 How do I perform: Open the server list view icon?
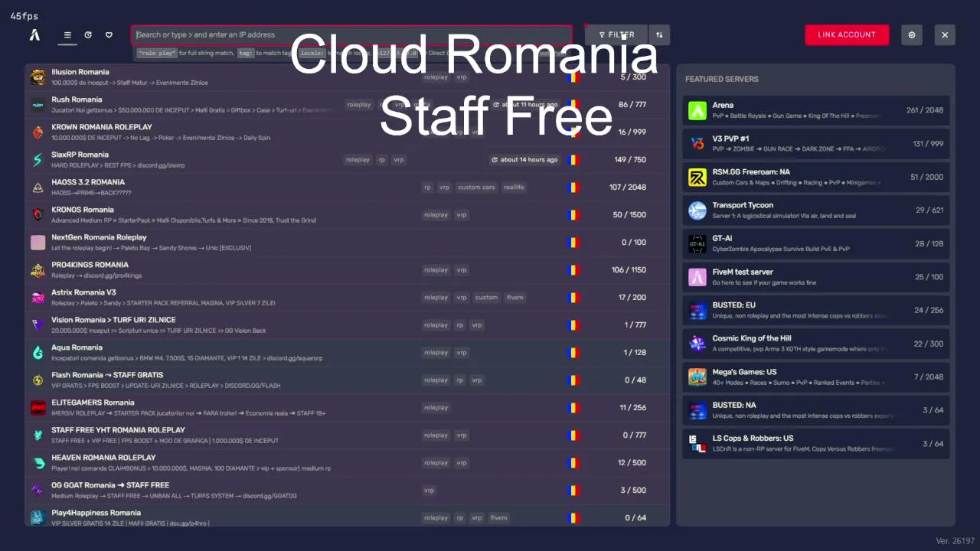(67, 34)
